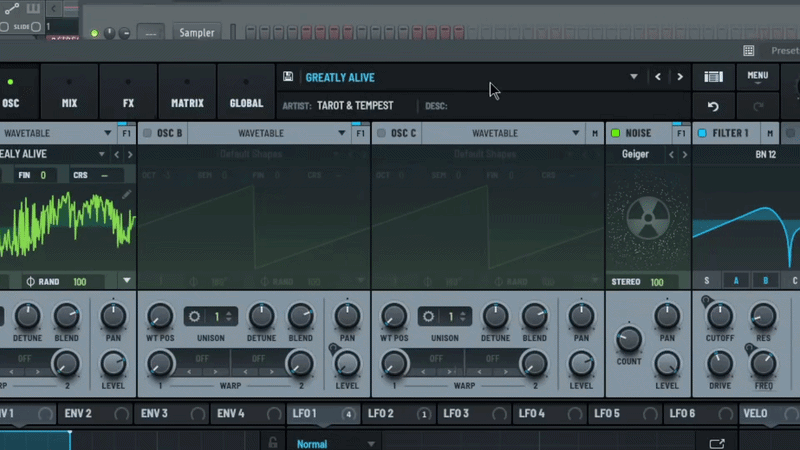Screen dimensions: 800x450
Task: Expand the OSC B wavetable type dropdown
Action: click(342, 133)
